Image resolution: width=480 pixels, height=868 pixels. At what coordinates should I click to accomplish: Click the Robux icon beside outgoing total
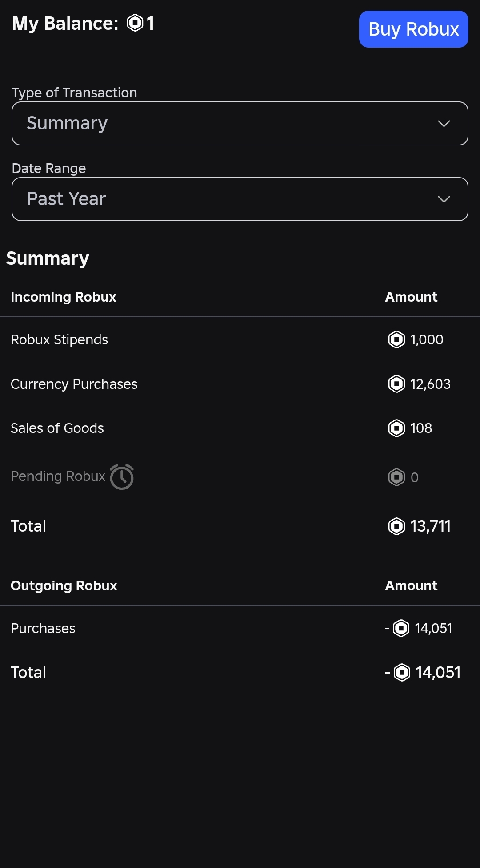click(402, 672)
